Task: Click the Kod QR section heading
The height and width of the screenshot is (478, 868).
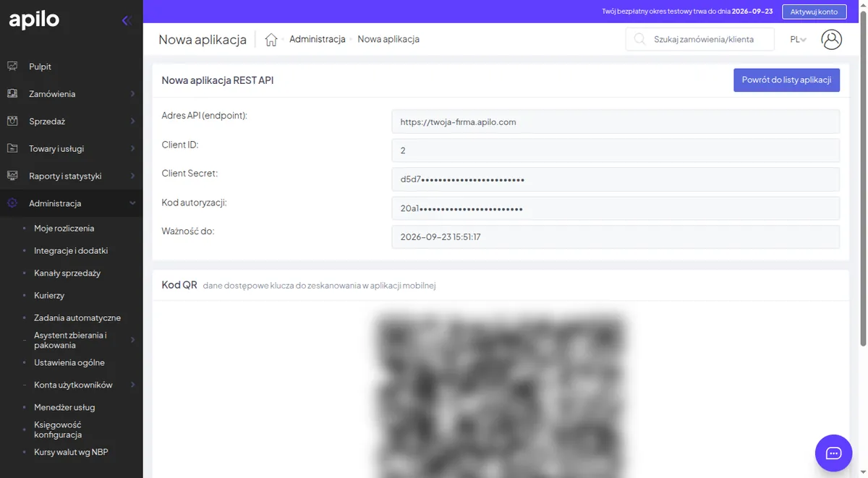Action: (179, 285)
